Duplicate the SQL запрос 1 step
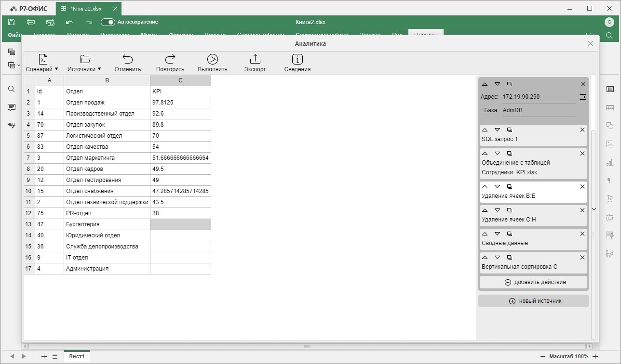The width and height of the screenshot is (621, 364). (510, 130)
